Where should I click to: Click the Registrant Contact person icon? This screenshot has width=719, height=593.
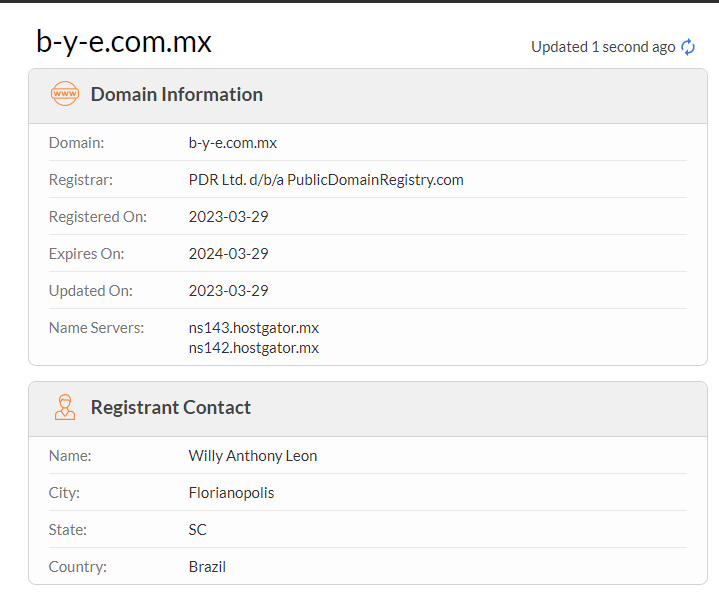coord(64,408)
